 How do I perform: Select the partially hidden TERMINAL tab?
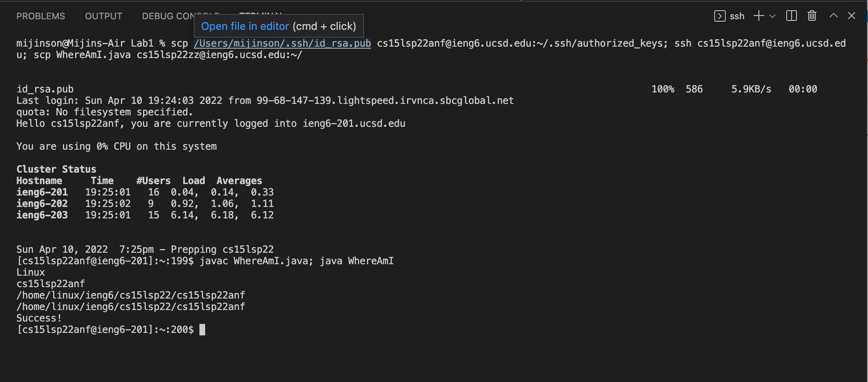(x=262, y=12)
